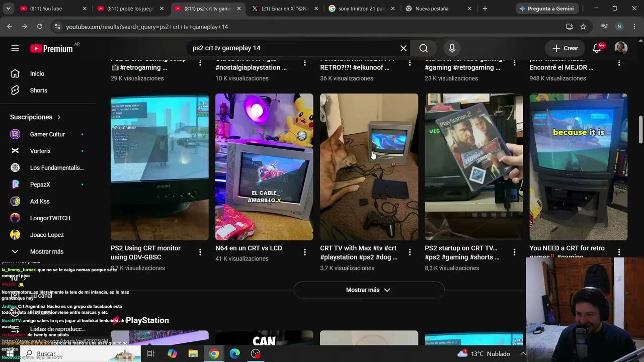Open options for the #nostalgiaplaystation short
The width and height of the screenshot is (644, 362).
pyautogui.click(x=305, y=63)
